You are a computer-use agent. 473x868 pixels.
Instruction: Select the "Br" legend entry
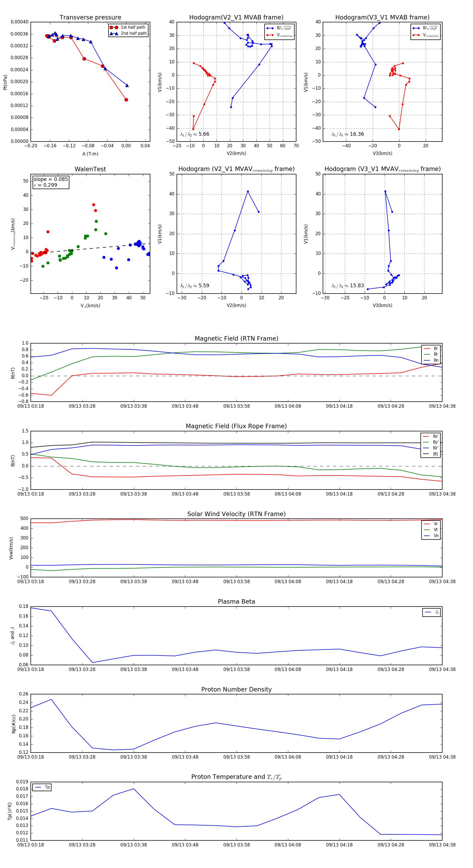431,349
